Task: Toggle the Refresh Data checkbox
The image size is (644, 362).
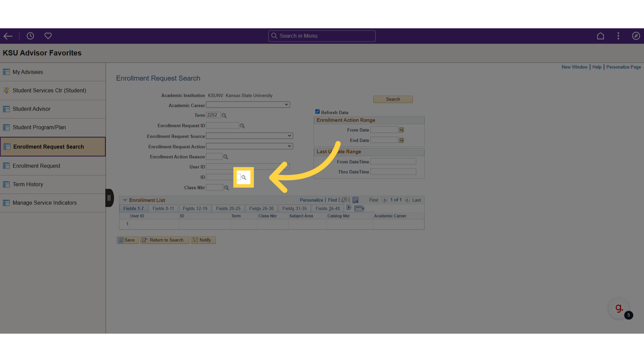Action: (x=317, y=112)
